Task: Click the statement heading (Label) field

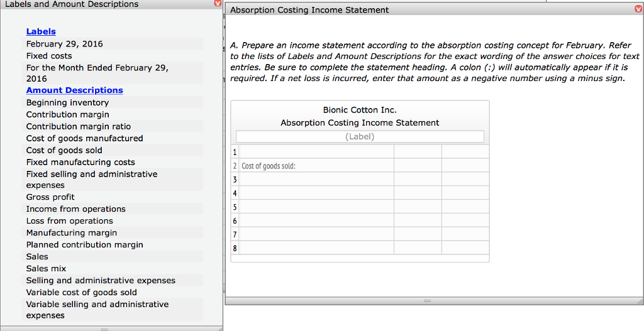Action: (360, 136)
